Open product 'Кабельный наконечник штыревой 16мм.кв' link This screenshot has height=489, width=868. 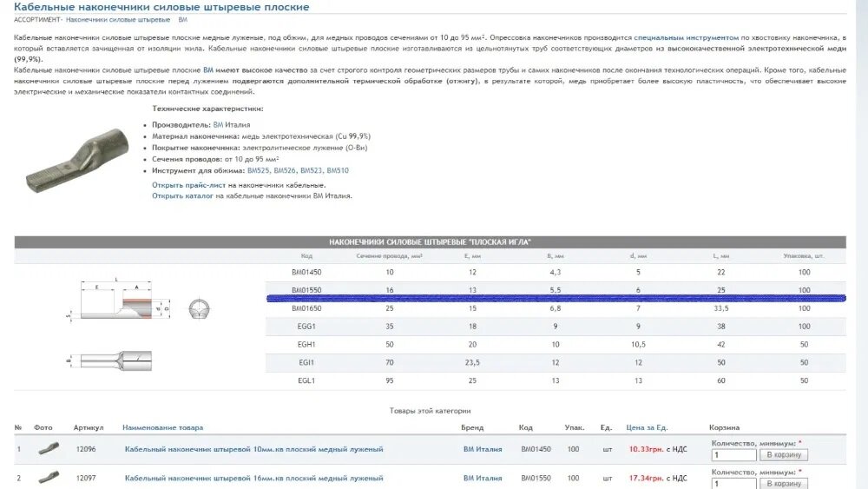tap(253, 479)
